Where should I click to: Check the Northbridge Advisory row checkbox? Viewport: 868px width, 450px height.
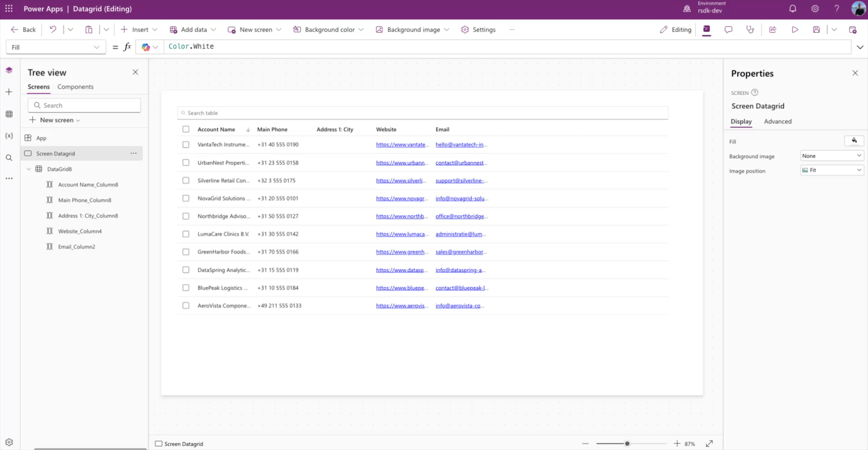186,216
